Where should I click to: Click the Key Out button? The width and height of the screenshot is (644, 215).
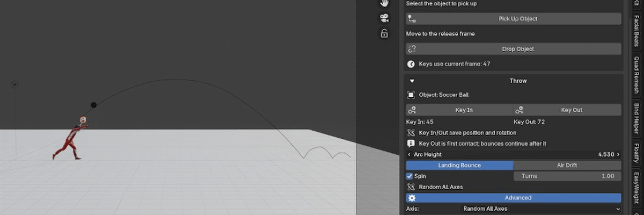tap(568, 110)
